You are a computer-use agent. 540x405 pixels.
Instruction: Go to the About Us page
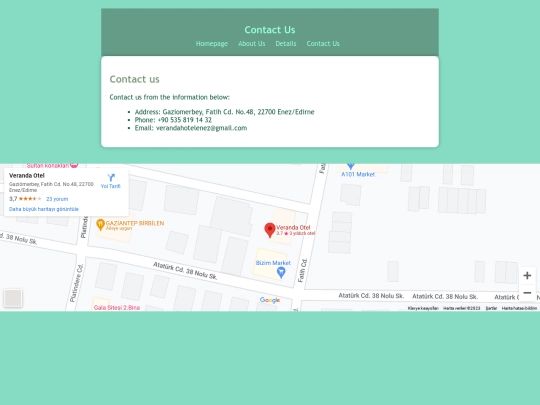tap(252, 44)
